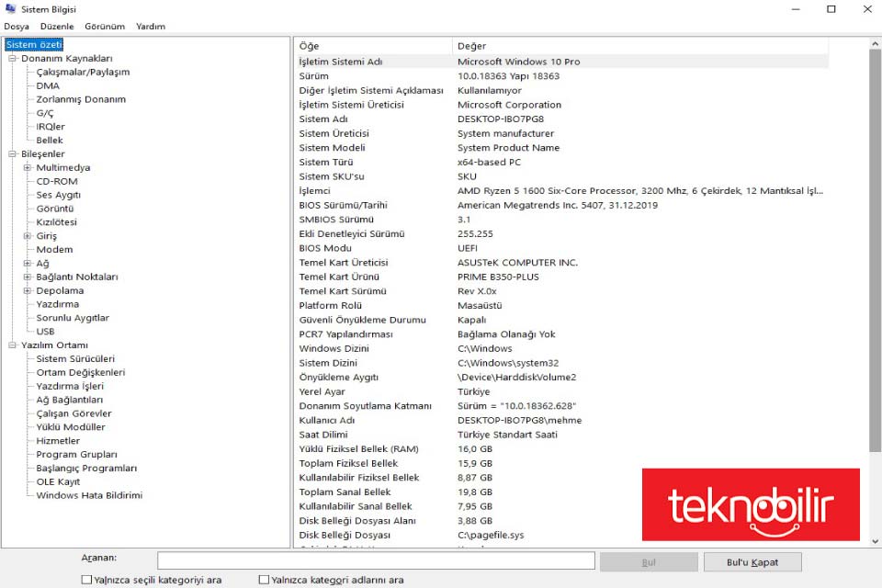Screen dimensions: 882x588
Task: Select Sistem Sürücüleri tree item
Action: click(x=75, y=358)
